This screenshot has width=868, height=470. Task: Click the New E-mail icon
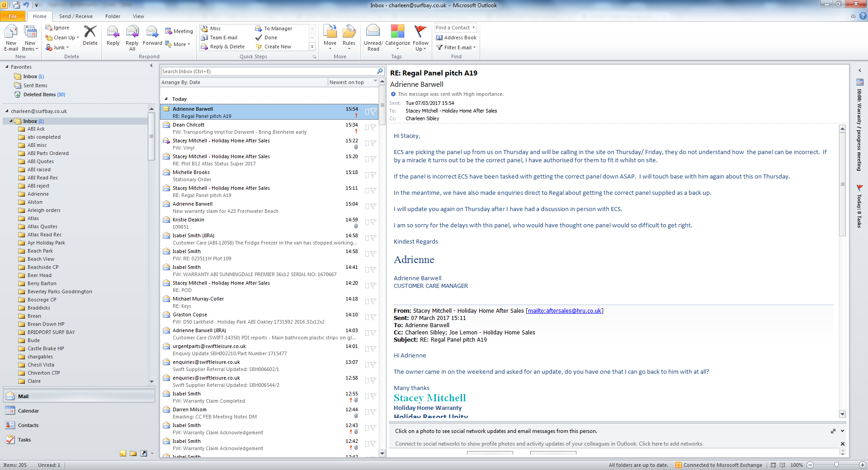[x=11, y=33]
